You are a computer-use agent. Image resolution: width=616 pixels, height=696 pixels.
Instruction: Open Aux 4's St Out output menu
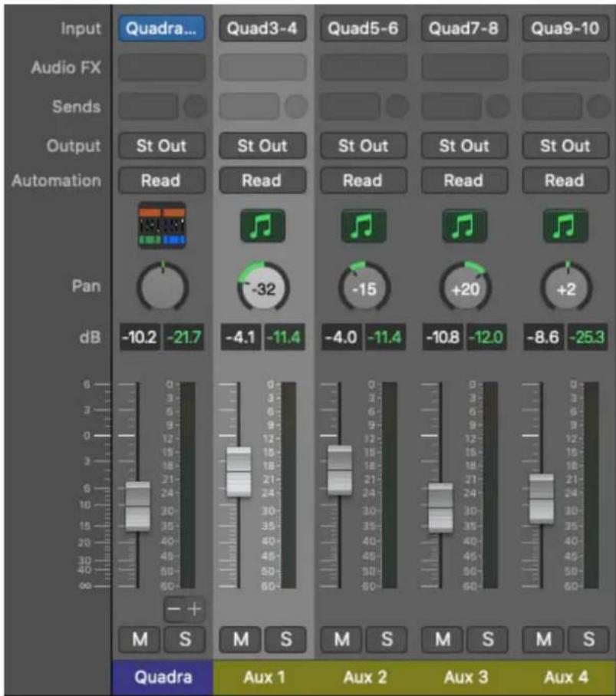pyautogui.click(x=565, y=146)
